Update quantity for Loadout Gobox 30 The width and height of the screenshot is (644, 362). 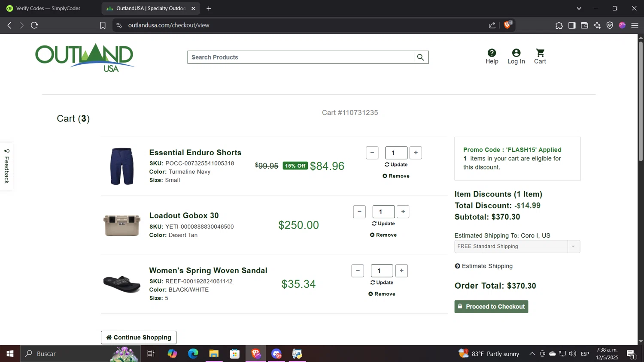[x=383, y=223]
